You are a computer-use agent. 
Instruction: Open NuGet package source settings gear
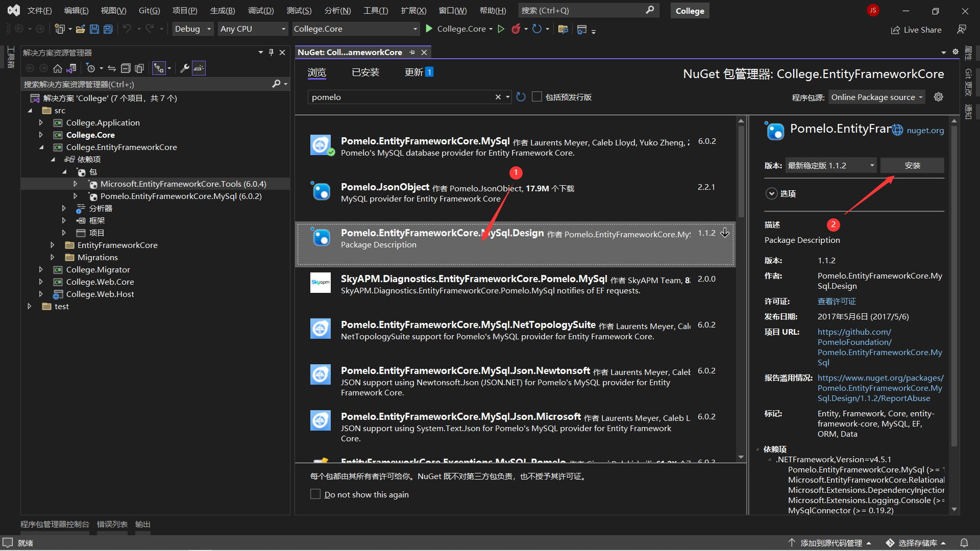point(938,97)
